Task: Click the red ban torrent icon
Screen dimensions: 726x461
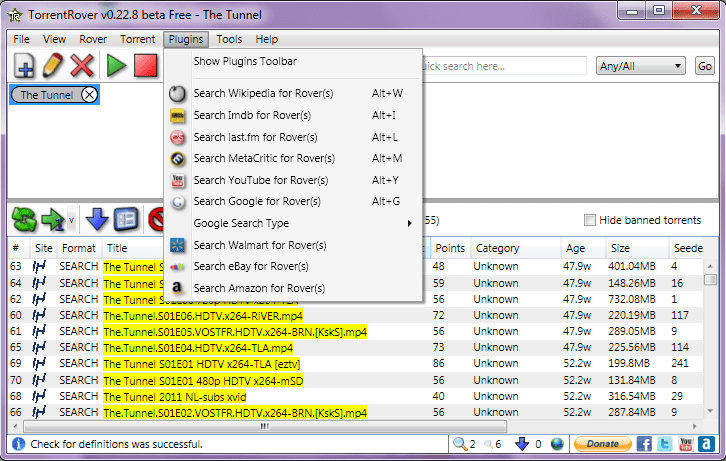Action: (x=156, y=219)
